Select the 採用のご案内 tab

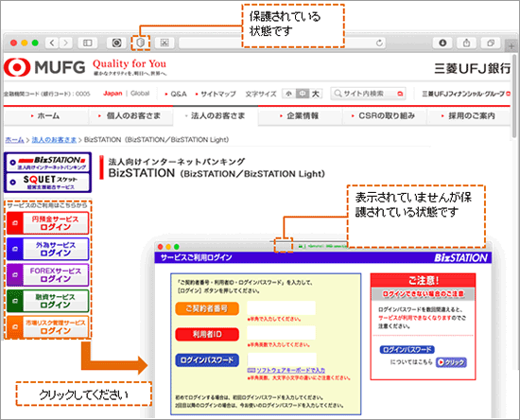pyautogui.click(x=469, y=116)
